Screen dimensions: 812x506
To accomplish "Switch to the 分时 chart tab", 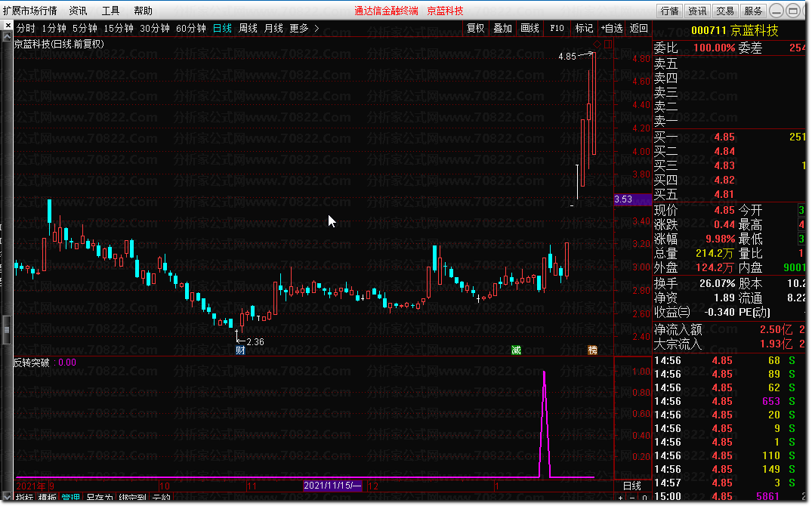I will tap(26, 28).
